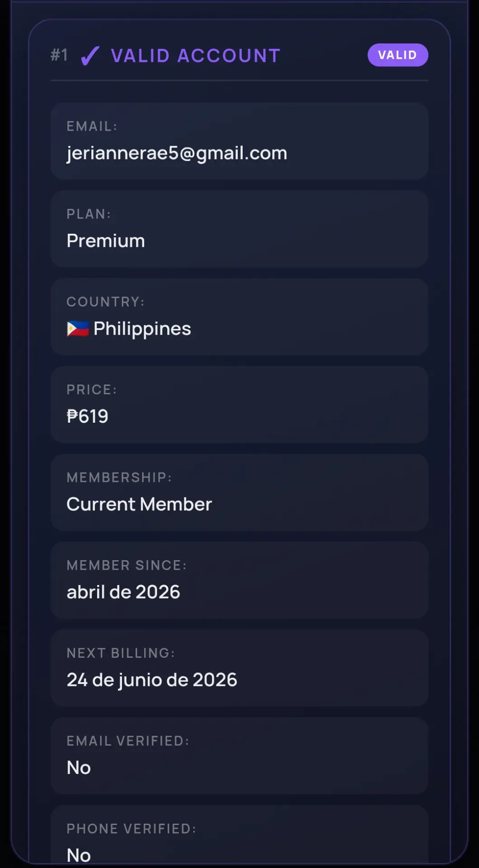Click the MEMBERSHIP: label
This screenshot has width=479, height=868.
[x=119, y=477]
